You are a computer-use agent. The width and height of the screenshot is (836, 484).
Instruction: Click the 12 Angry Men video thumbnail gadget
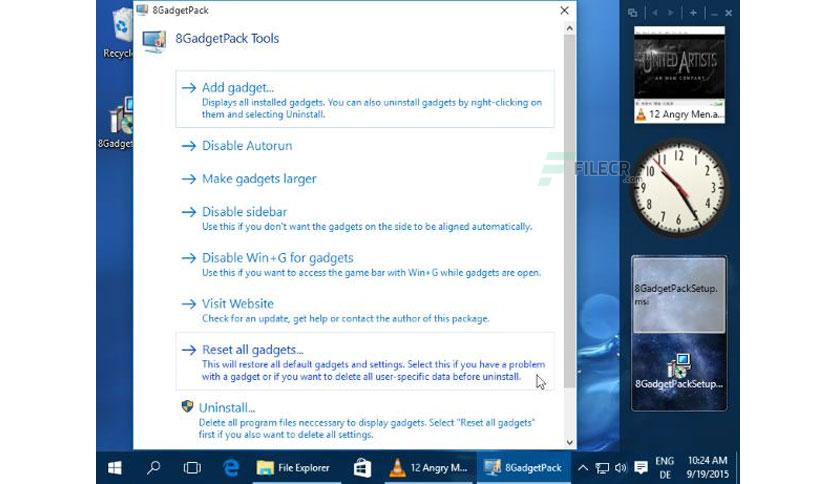(679, 67)
